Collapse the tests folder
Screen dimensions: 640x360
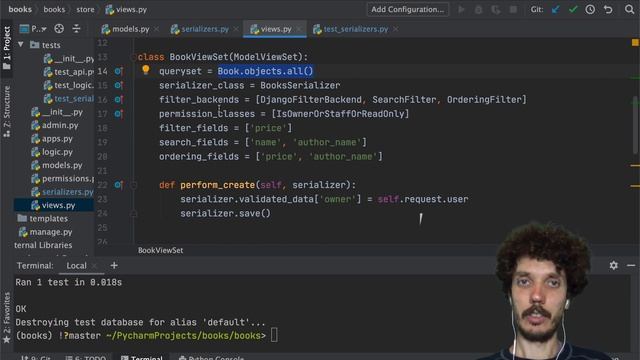pyautogui.click(x=21, y=44)
